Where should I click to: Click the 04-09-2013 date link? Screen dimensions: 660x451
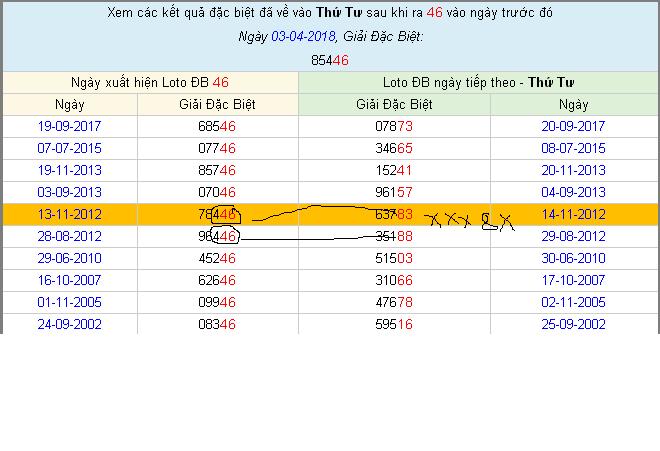(574, 192)
